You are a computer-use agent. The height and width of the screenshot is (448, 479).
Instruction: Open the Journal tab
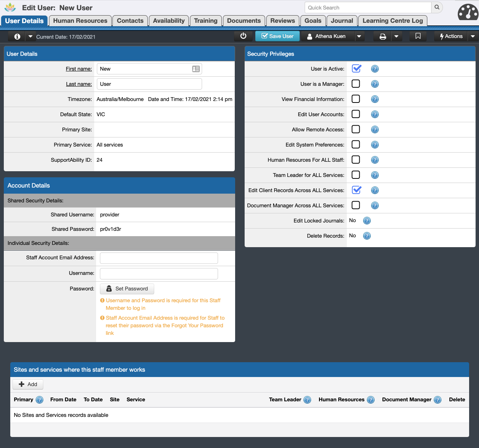342,21
